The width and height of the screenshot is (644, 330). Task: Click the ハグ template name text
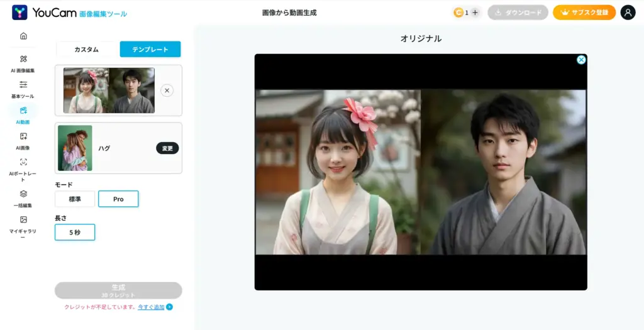coord(104,148)
